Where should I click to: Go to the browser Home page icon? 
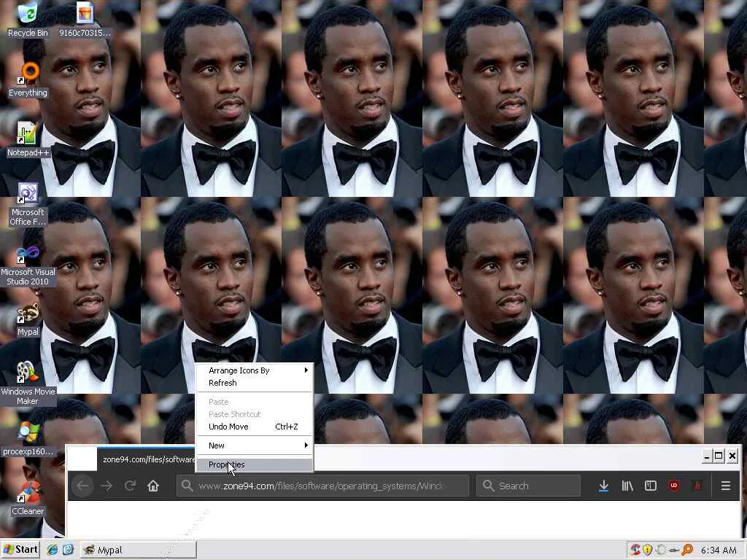click(153, 486)
